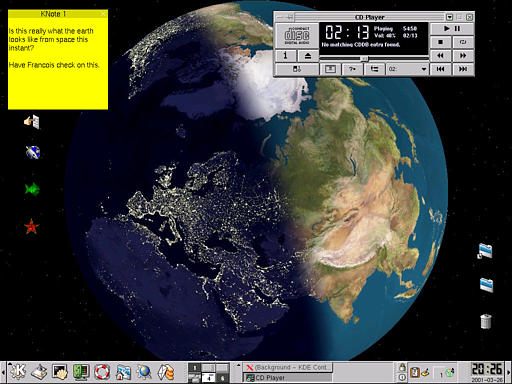Switch to Background KDE Control taskbar entry
This screenshot has width=512, height=384.
pos(287,367)
